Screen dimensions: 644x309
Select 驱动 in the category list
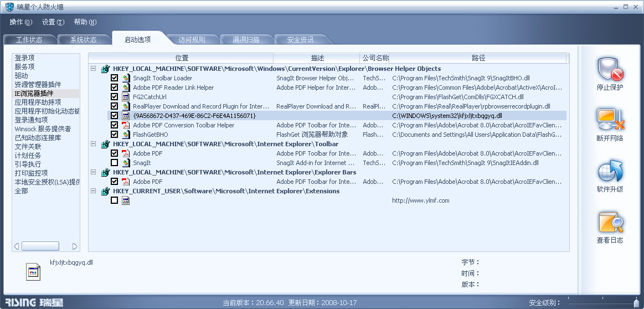point(22,76)
